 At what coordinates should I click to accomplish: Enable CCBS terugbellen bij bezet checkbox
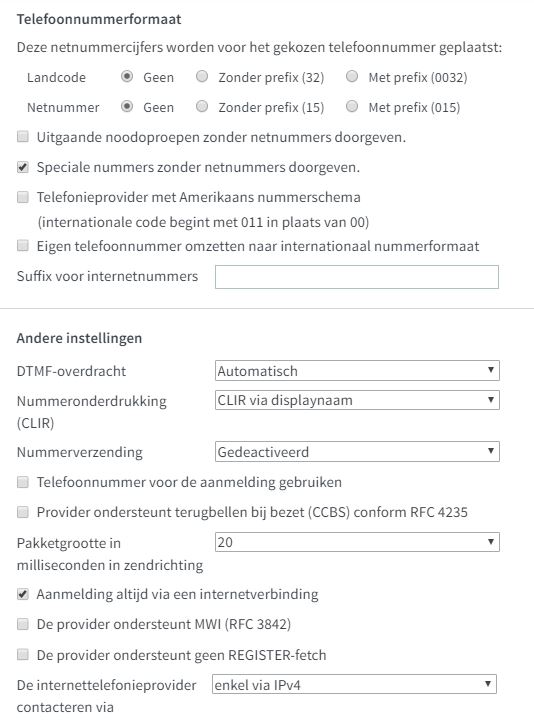click(23, 512)
